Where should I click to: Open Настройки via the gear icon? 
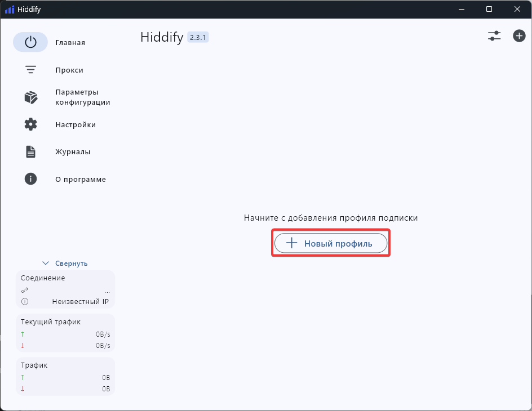30,124
